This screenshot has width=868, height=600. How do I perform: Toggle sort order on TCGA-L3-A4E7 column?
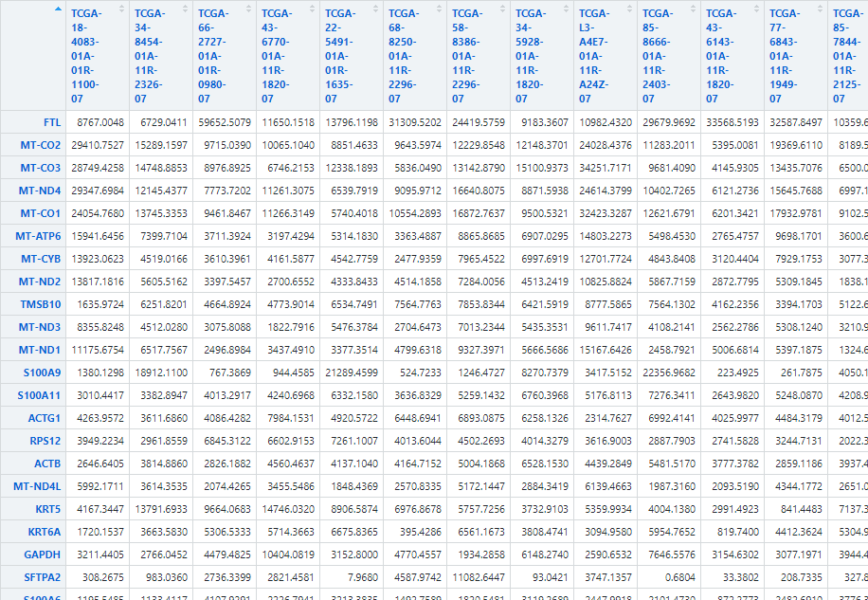[631, 9]
